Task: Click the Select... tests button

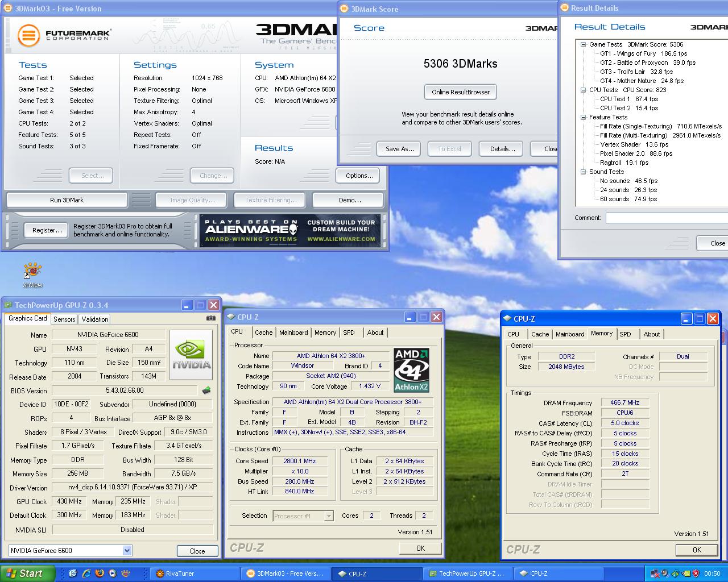Action: tap(90, 176)
